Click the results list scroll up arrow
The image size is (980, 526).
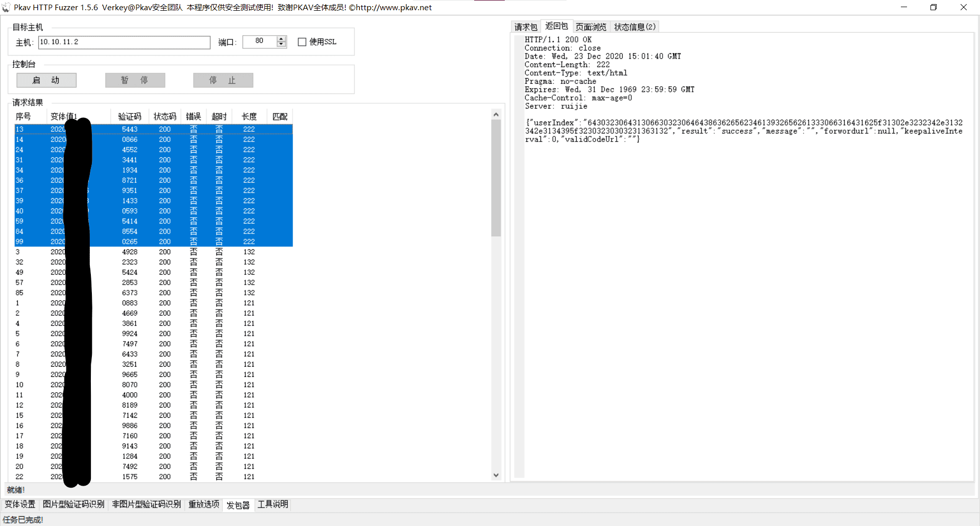point(496,114)
